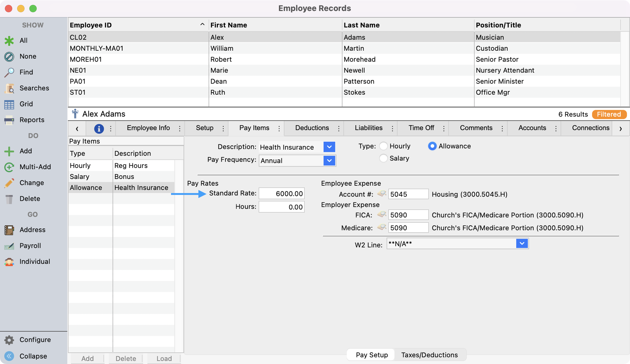The width and height of the screenshot is (630, 364).
Task: Open Reports printer icon
Action: [x=9, y=120]
